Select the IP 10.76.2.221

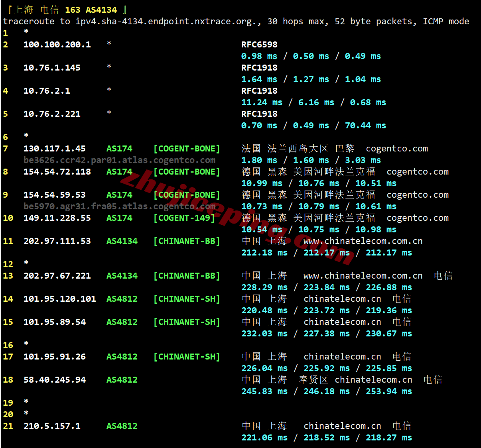pos(52,114)
